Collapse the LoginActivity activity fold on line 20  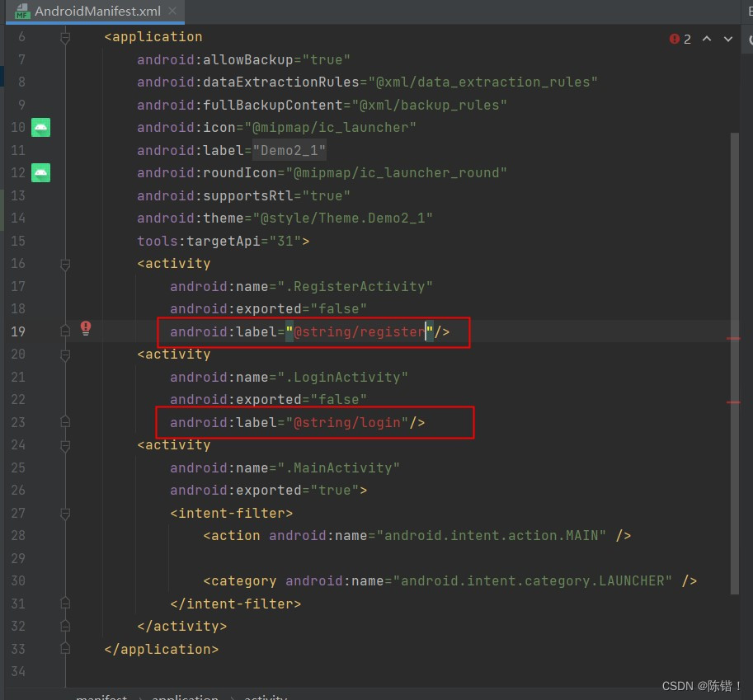(x=65, y=355)
